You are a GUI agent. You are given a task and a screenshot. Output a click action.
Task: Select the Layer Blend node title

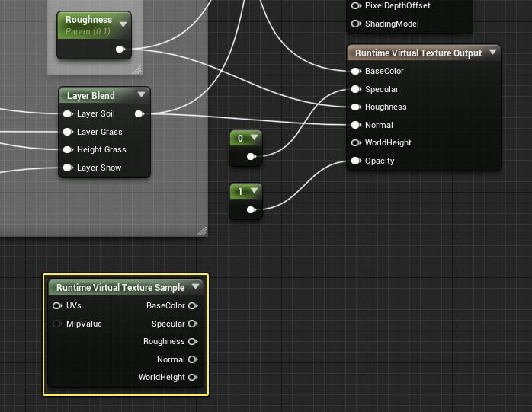(91, 96)
